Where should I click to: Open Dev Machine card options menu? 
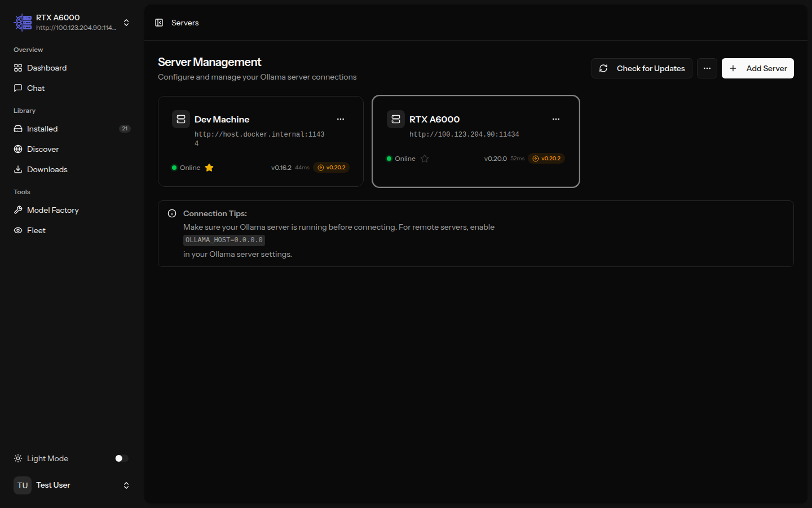pos(341,119)
